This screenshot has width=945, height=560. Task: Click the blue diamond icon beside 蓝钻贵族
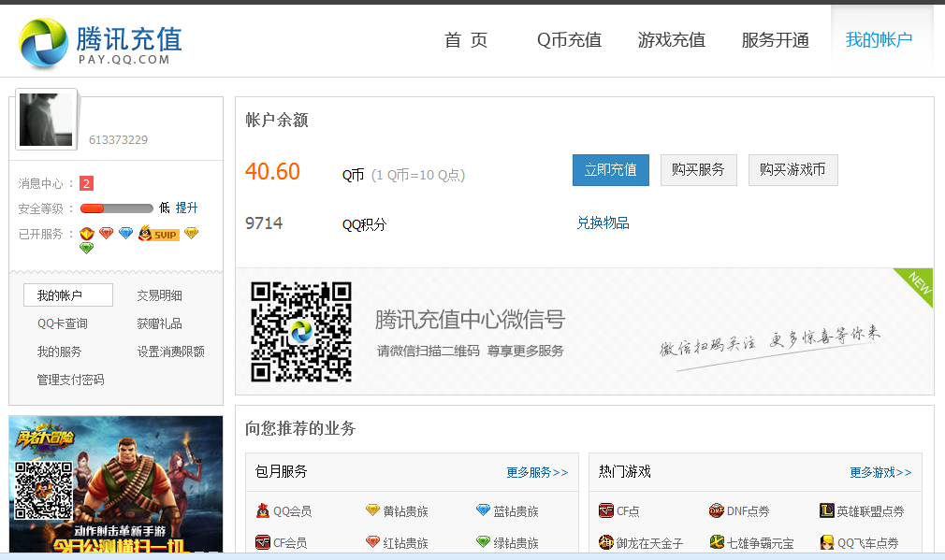(484, 510)
